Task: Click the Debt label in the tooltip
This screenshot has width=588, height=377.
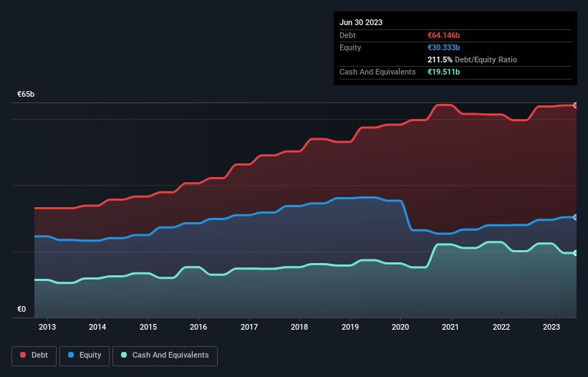Action: [347, 35]
